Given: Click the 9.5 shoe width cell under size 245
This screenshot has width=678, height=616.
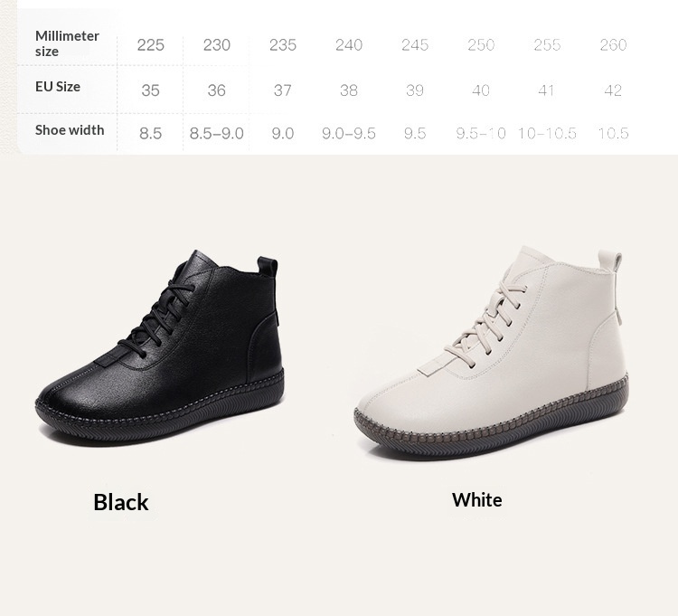Looking at the screenshot, I should pyautogui.click(x=415, y=133).
